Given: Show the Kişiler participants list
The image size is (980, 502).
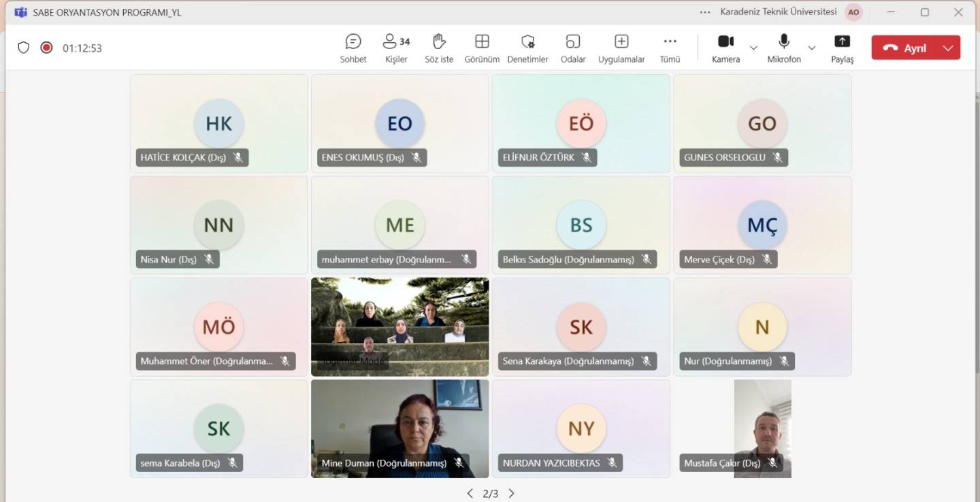Looking at the screenshot, I should tap(396, 48).
